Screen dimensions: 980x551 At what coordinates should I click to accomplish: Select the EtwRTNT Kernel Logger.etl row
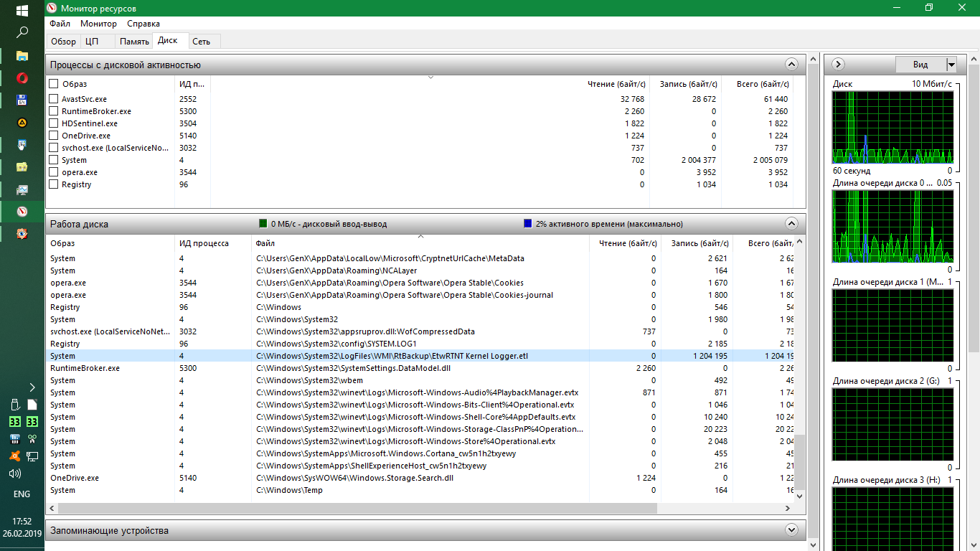coord(392,356)
